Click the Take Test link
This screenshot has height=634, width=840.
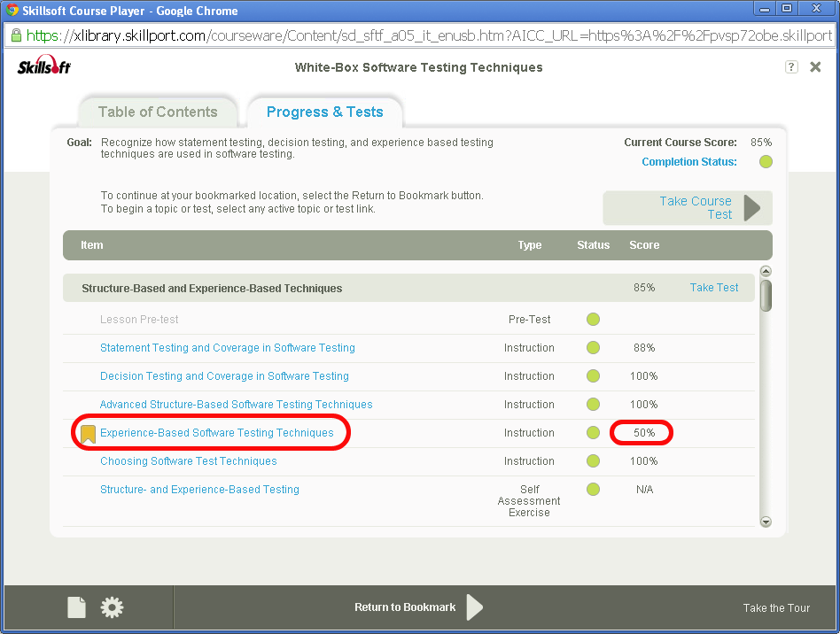(x=714, y=288)
